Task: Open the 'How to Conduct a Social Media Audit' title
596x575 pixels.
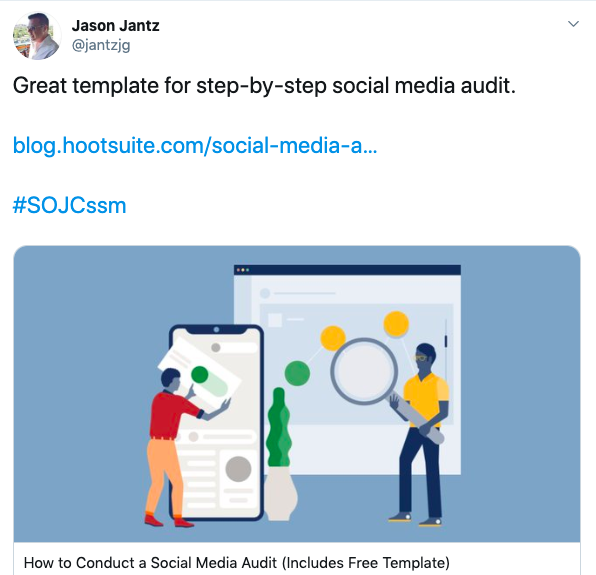Action: [x=236, y=562]
